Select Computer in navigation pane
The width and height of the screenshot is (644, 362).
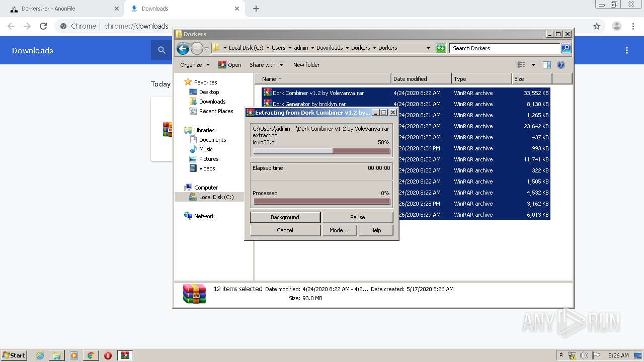206,188
